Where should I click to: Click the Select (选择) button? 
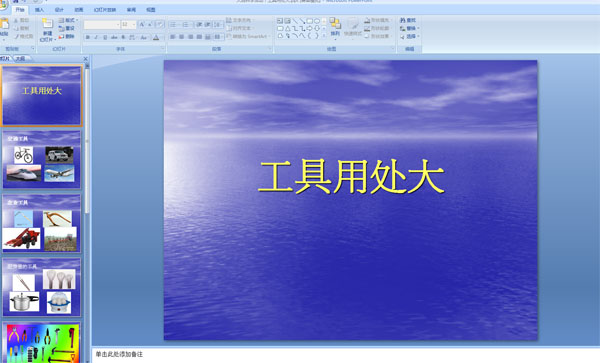click(x=410, y=36)
